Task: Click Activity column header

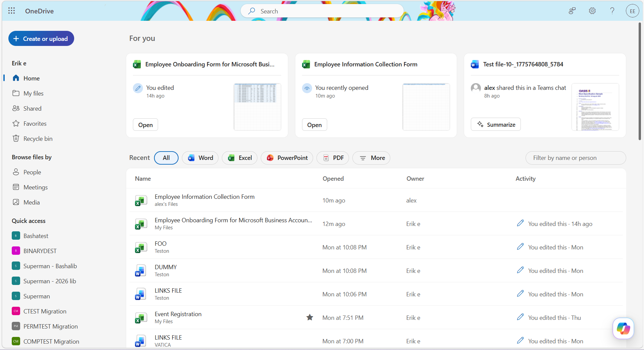Action: [x=526, y=179]
